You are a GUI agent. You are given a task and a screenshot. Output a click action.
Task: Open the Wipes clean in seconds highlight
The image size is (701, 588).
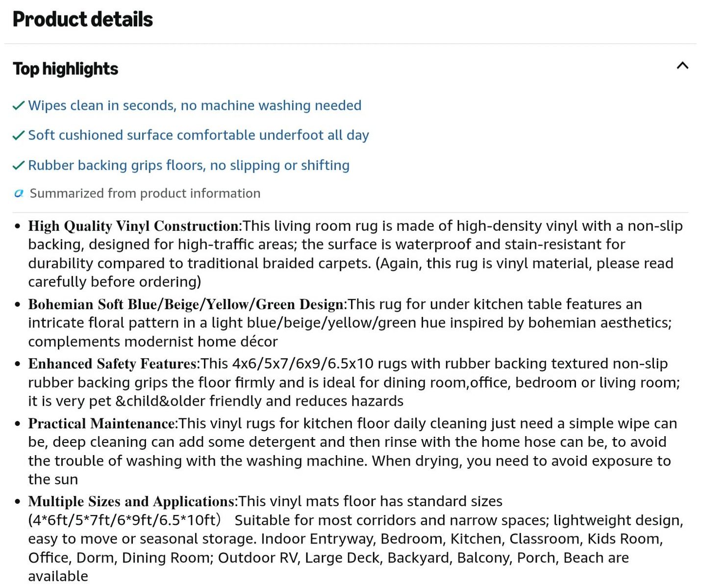pyautogui.click(x=195, y=105)
